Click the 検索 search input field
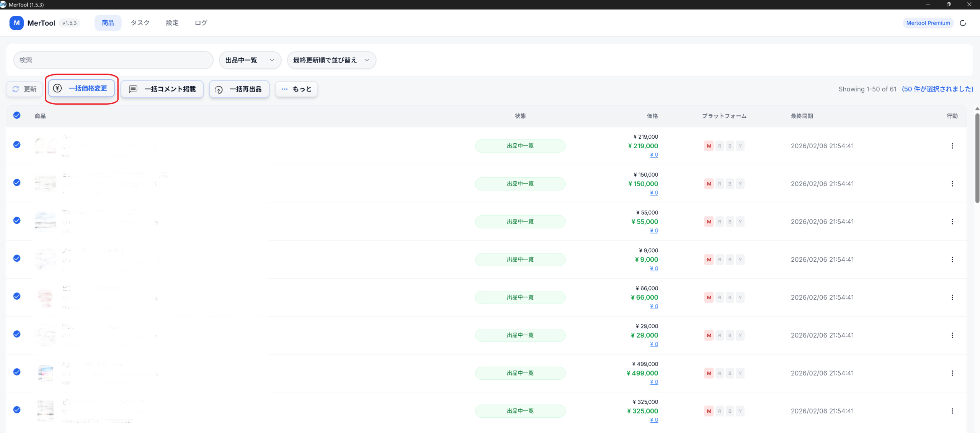 click(113, 60)
